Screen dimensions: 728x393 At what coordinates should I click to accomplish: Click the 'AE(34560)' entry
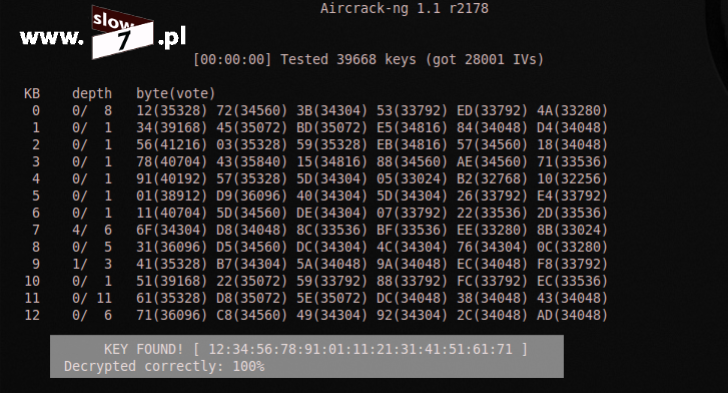coord(492,162)
